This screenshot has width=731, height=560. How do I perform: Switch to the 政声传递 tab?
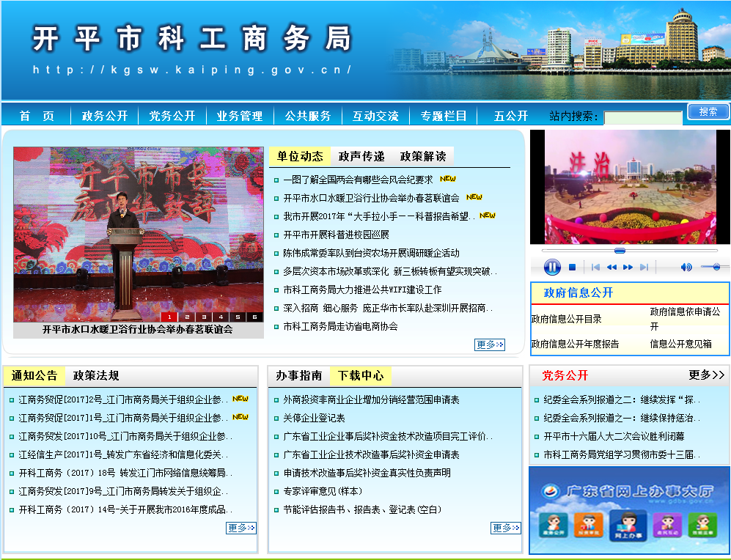pyautogui.click(x=361, y=157)
